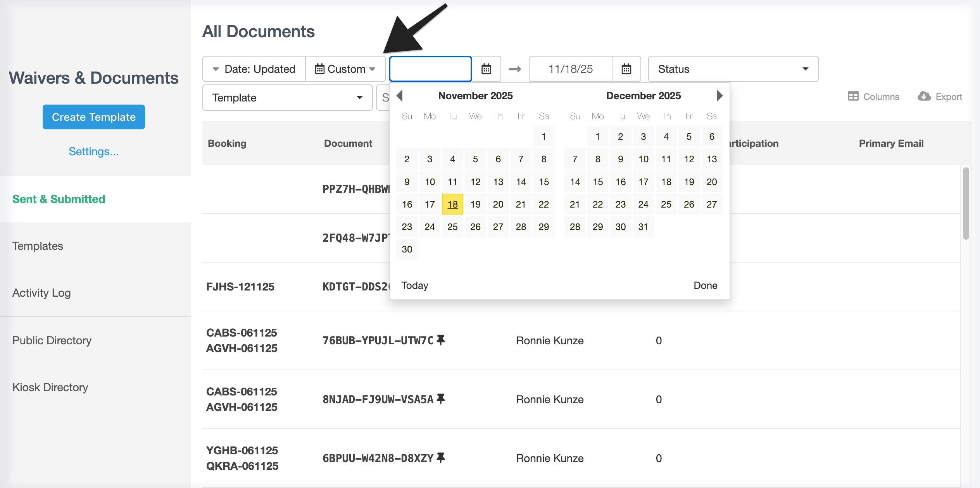Open document 6BPUU-W42N8-D8XZY

click(x=378, y=458)
